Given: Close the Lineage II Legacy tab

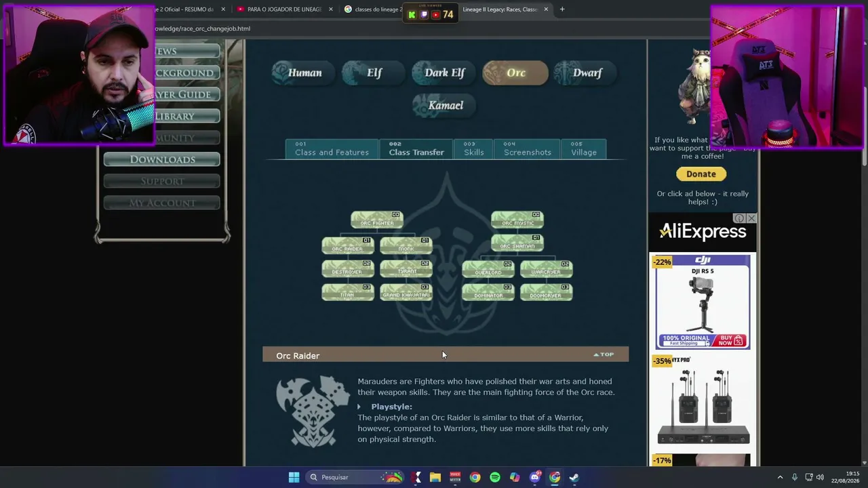Looking at the screenshot, I should point(546,9).
